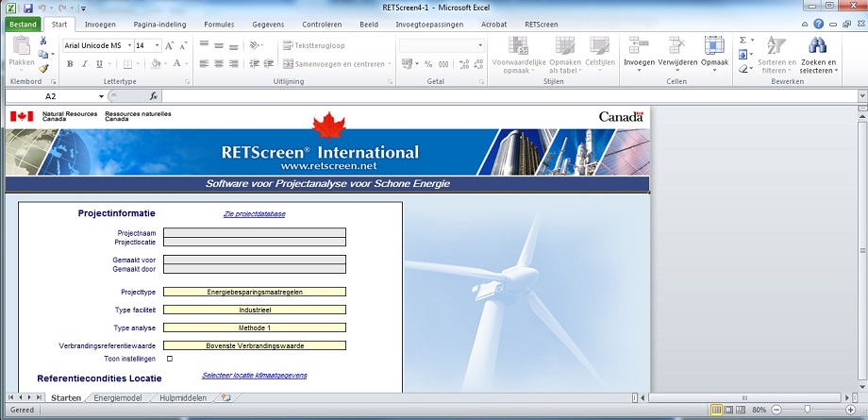The width and height of the screenshot is (868, 420).
Task: Toggle Bold formatting
Action: 70,64
